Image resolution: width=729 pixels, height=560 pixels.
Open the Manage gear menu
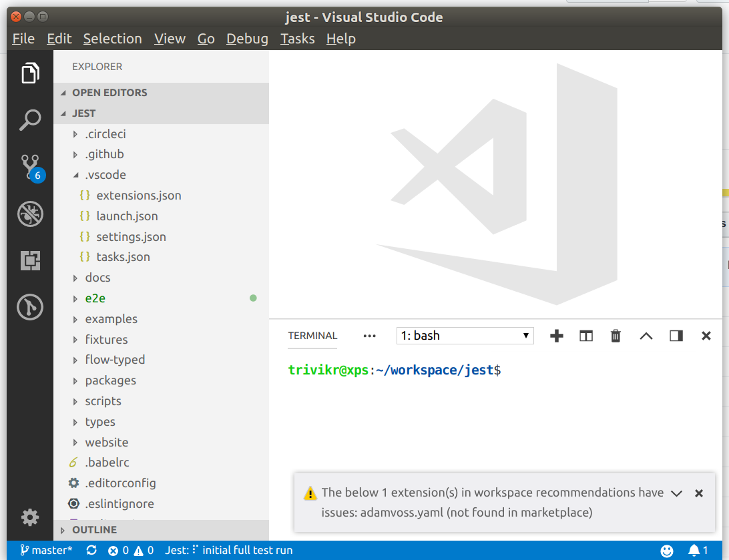[30, 517]
